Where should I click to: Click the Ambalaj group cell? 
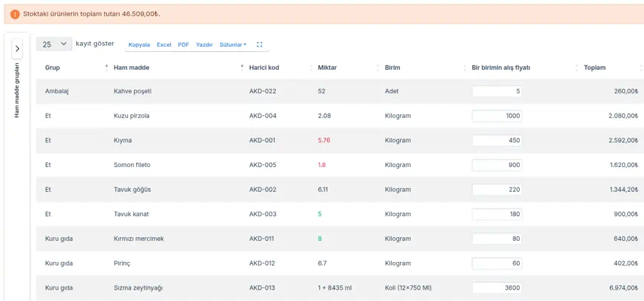point(56,91)
